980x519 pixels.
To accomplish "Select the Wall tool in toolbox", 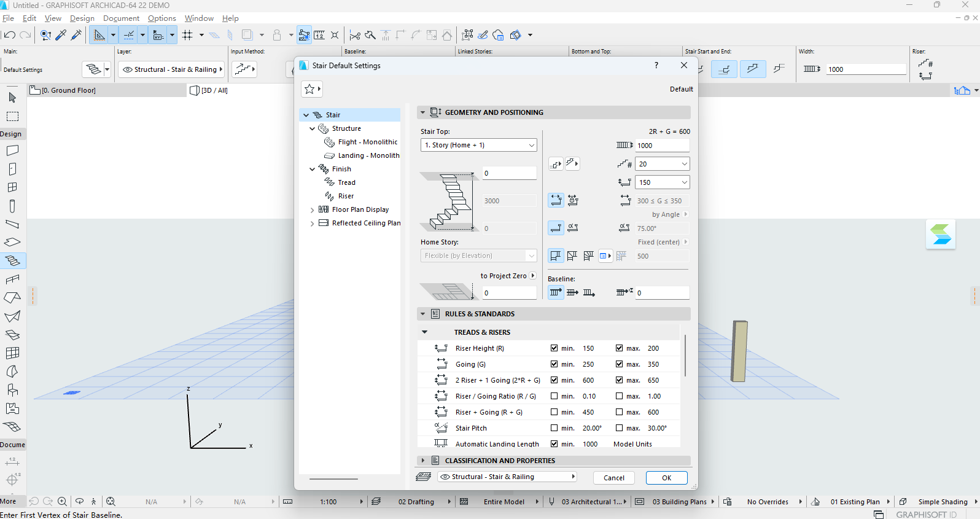I will (12, 150).
